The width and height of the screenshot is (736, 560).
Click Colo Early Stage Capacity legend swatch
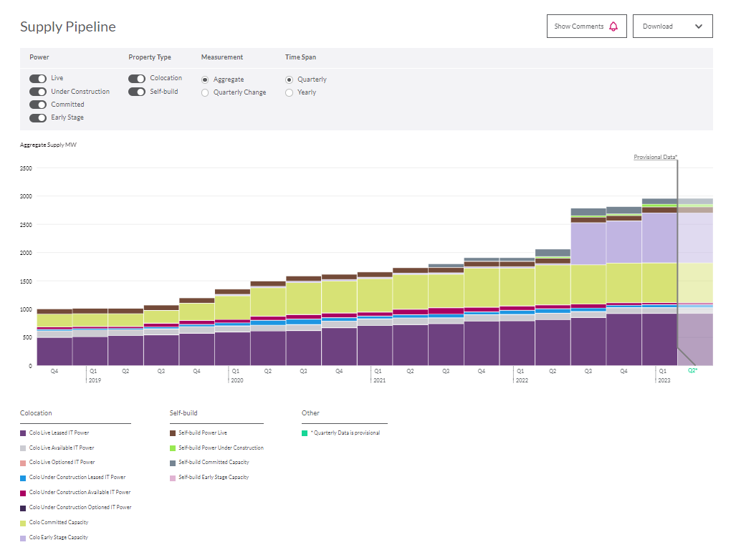tap(23, 538)
